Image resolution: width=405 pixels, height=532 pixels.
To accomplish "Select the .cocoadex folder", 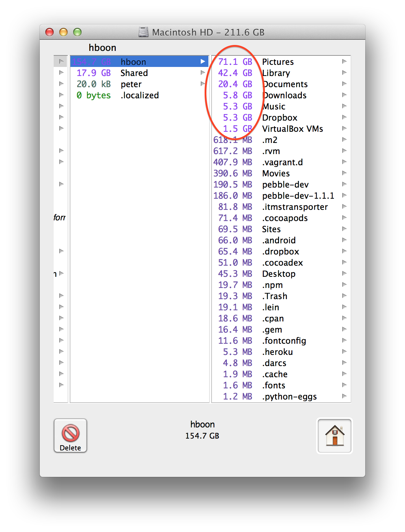I will point(281,263).
